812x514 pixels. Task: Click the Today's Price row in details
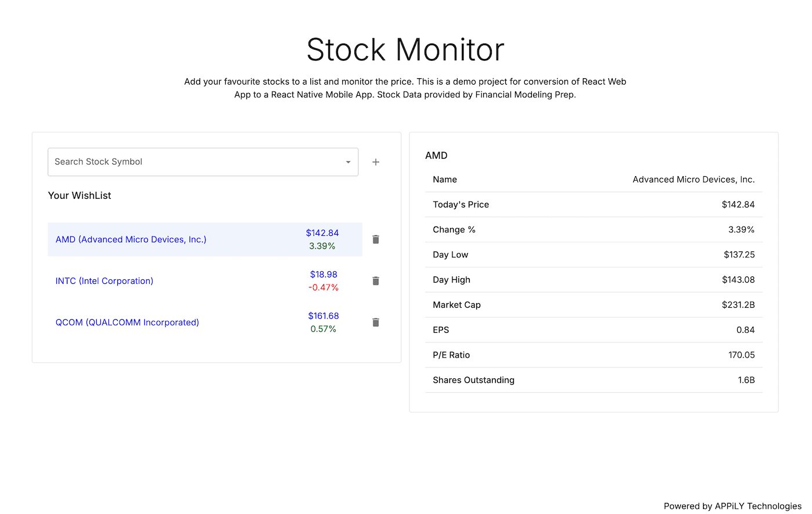click(x=593, y=205)
